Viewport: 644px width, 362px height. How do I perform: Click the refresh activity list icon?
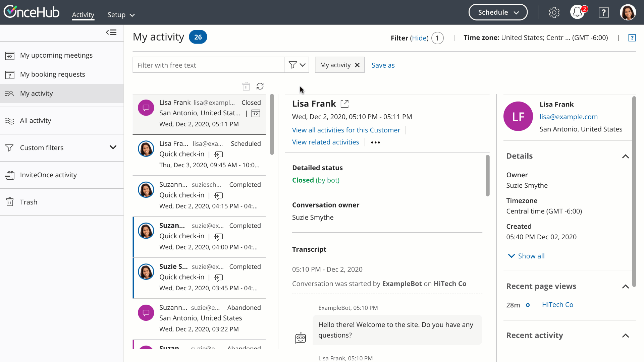tap(260, 86)
